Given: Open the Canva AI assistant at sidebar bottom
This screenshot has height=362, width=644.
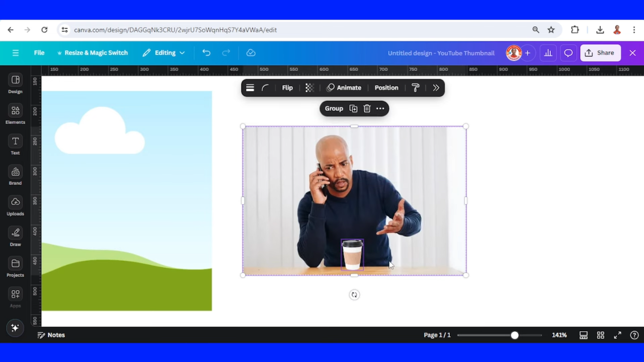Looking at the screenshot, I should (x=15, y=328).
